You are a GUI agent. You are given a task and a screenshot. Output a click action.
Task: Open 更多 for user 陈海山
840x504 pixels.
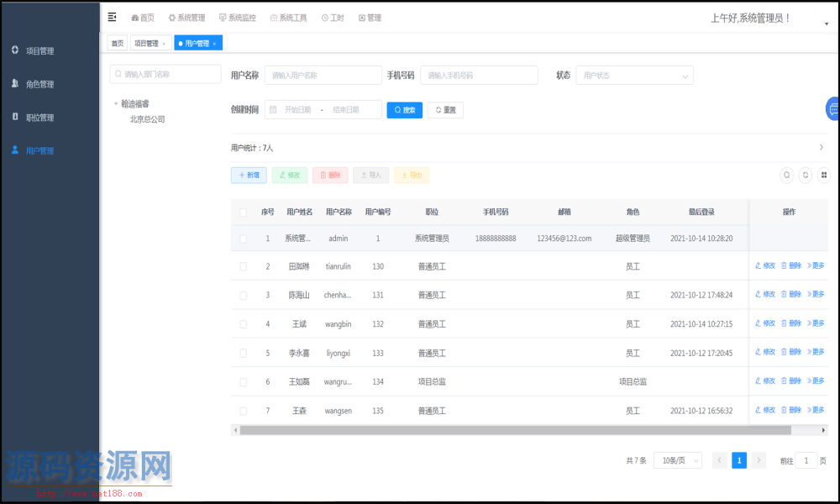tap(816, 294)
